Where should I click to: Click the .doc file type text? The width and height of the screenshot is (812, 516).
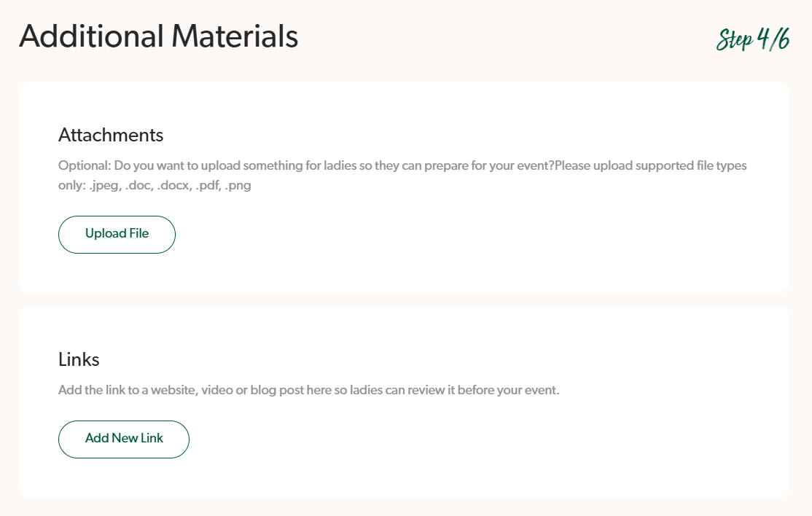tap(138, 185)
